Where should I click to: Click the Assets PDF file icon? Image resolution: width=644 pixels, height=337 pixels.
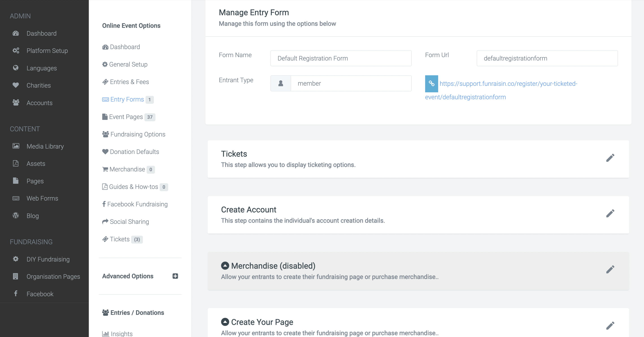(16, 163)
